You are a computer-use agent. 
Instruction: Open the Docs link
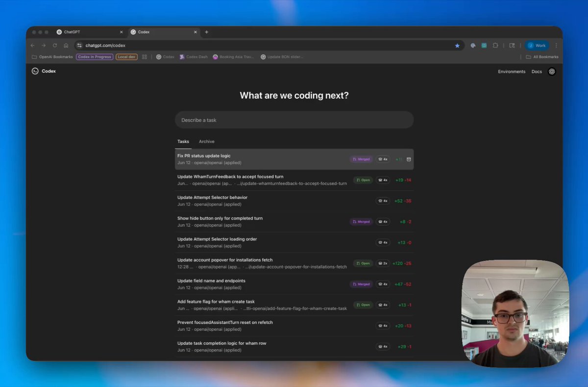537,72
